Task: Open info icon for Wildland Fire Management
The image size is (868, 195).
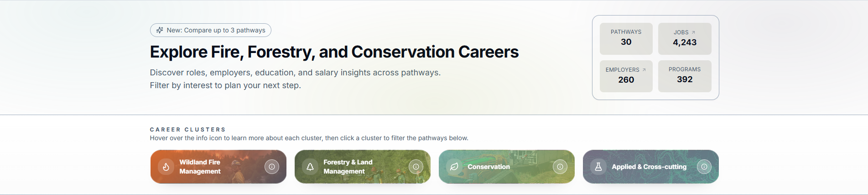Action: pos(272,167)
